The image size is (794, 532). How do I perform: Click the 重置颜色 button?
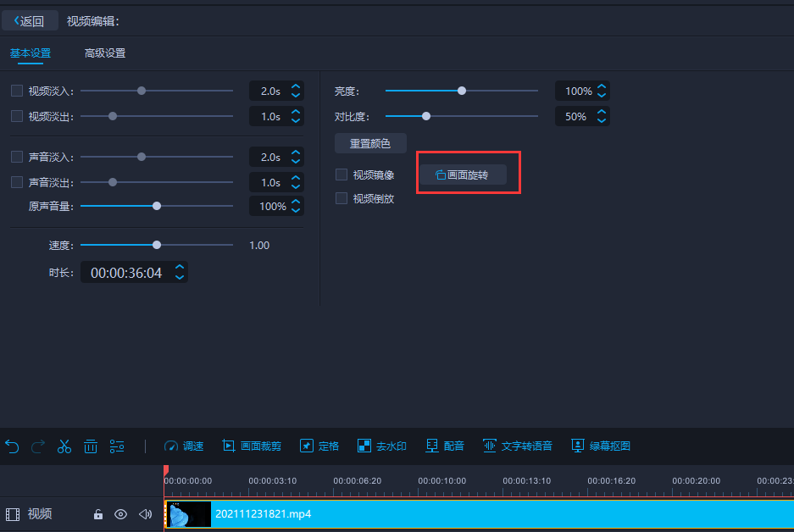coord(370,143)
